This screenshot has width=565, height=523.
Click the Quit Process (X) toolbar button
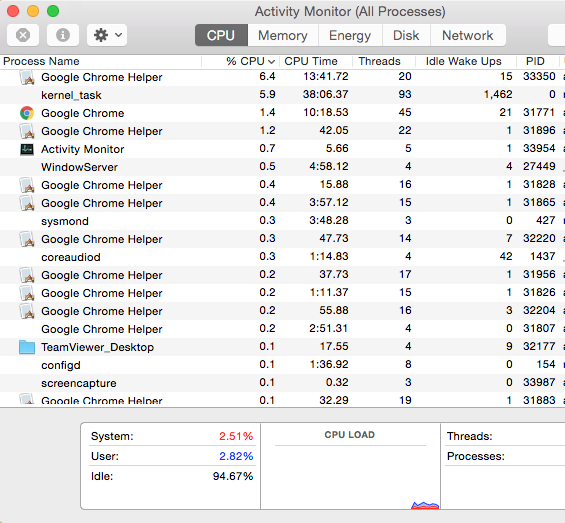[x=23, y=35]
